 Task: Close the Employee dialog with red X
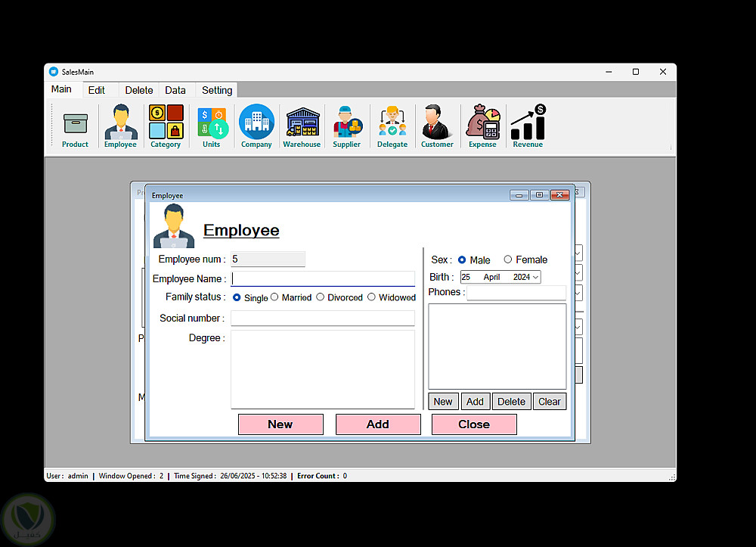(x=559, y=195)
